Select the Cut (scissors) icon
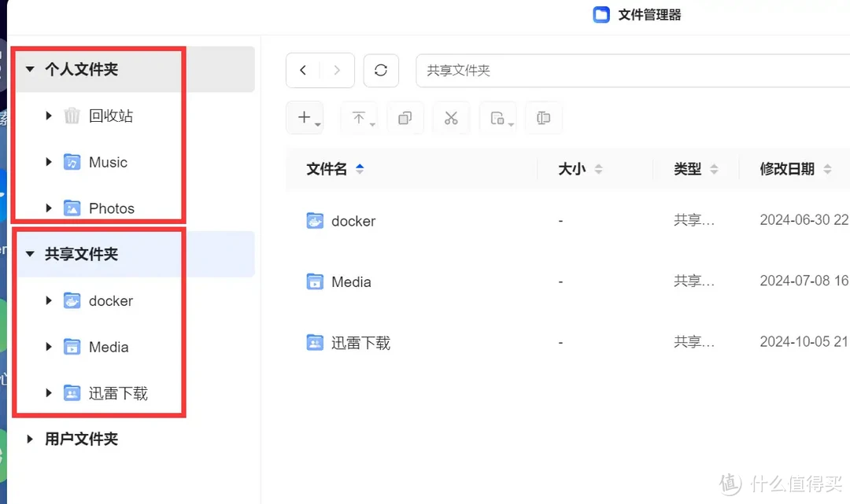Image resolution: width=850 pixels, height=504 pixels. point(451,117)
